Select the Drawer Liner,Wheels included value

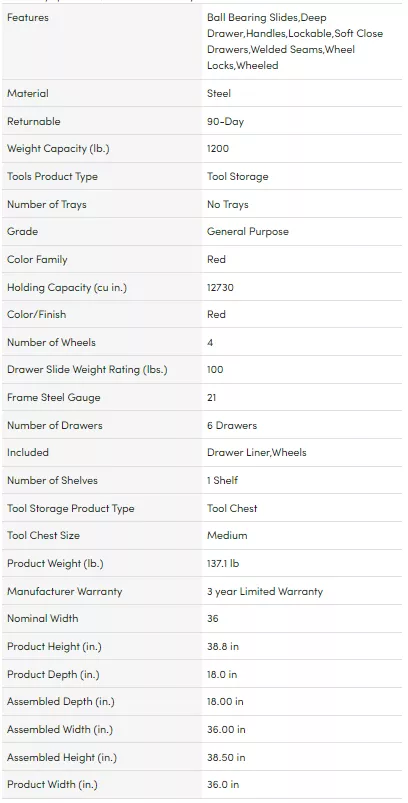(256, 453)
